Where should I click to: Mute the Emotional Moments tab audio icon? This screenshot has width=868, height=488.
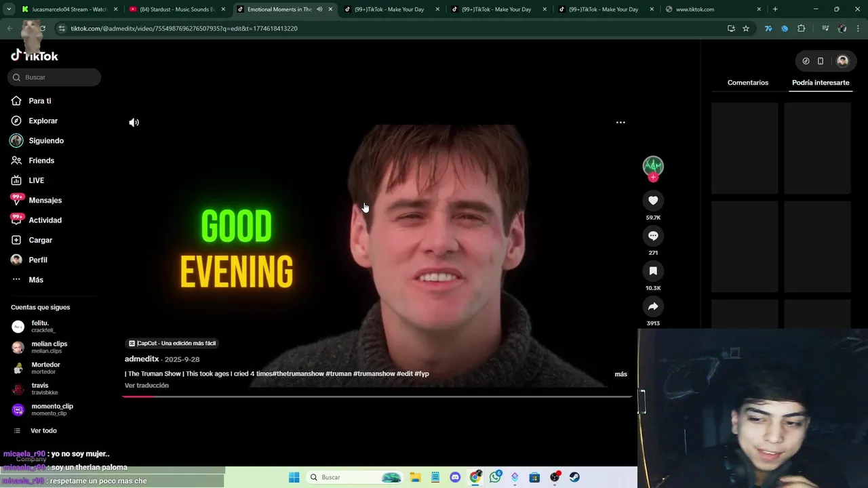pyautogui.click(x=319, y=9)
